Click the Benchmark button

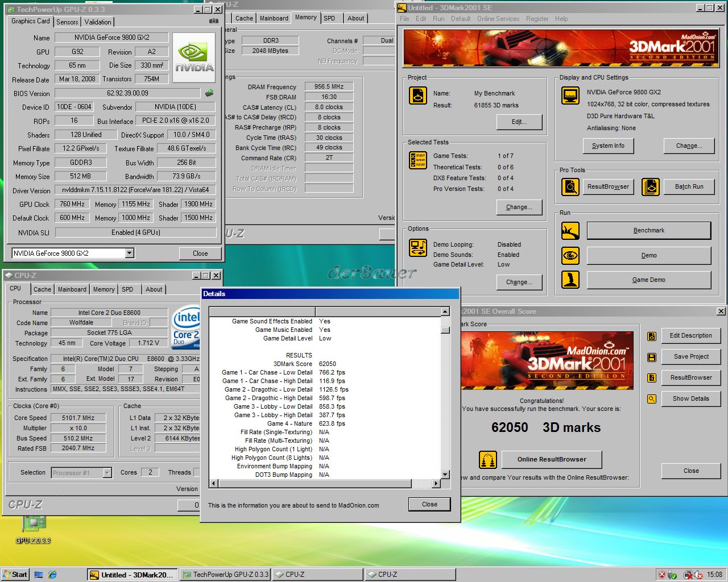pos(649,230)
